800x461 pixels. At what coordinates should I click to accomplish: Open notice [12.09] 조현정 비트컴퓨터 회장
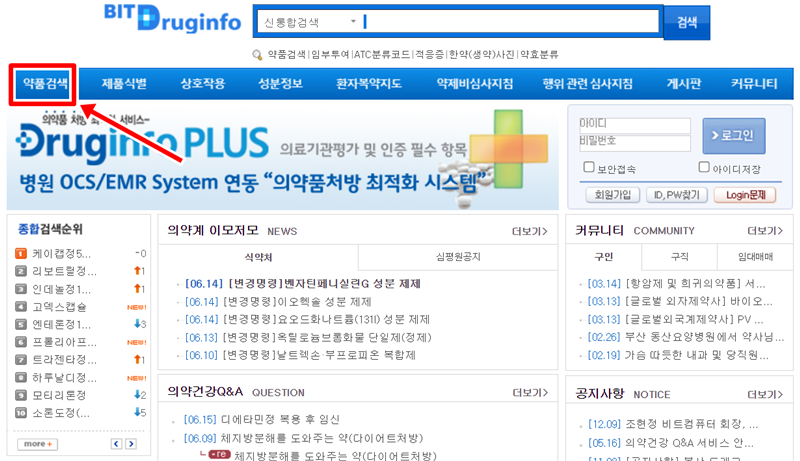click(673, 424)
